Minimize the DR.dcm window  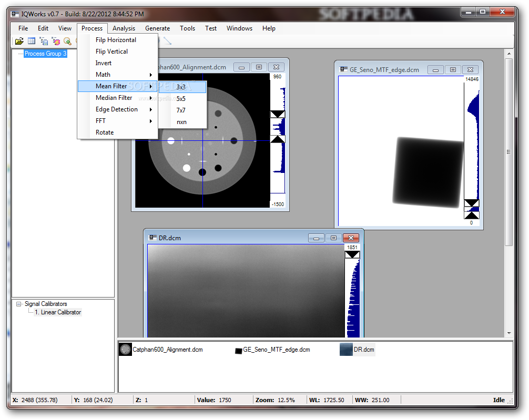click(x=316, y=238)
